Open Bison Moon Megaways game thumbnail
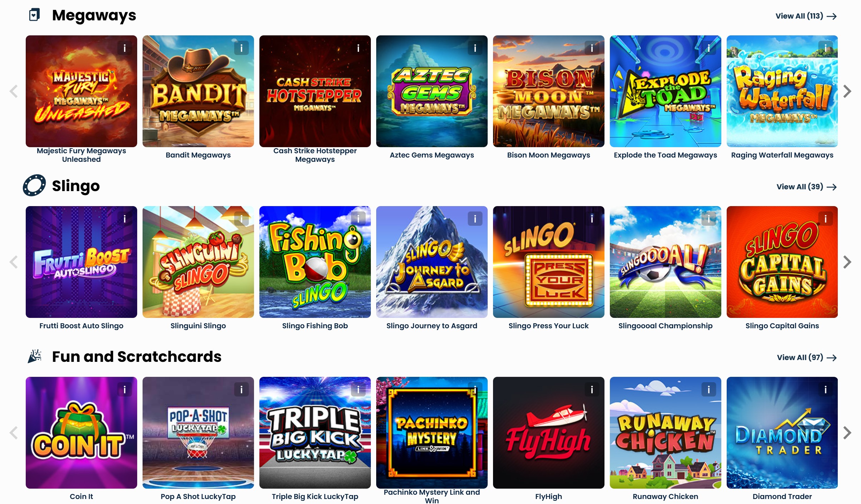The width and height of the screenshot is (861, 504). (549, 91)
